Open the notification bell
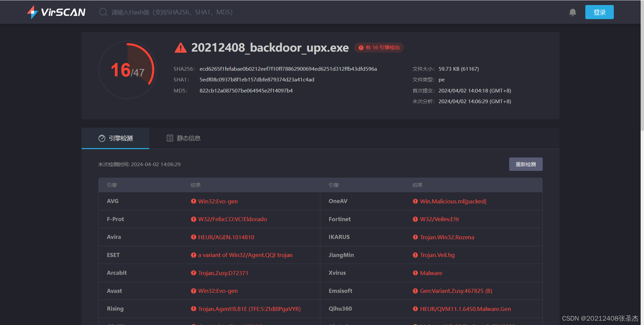The width and height of the screenshot is (644, 325). pyautogui.click(x=573, y=12)
